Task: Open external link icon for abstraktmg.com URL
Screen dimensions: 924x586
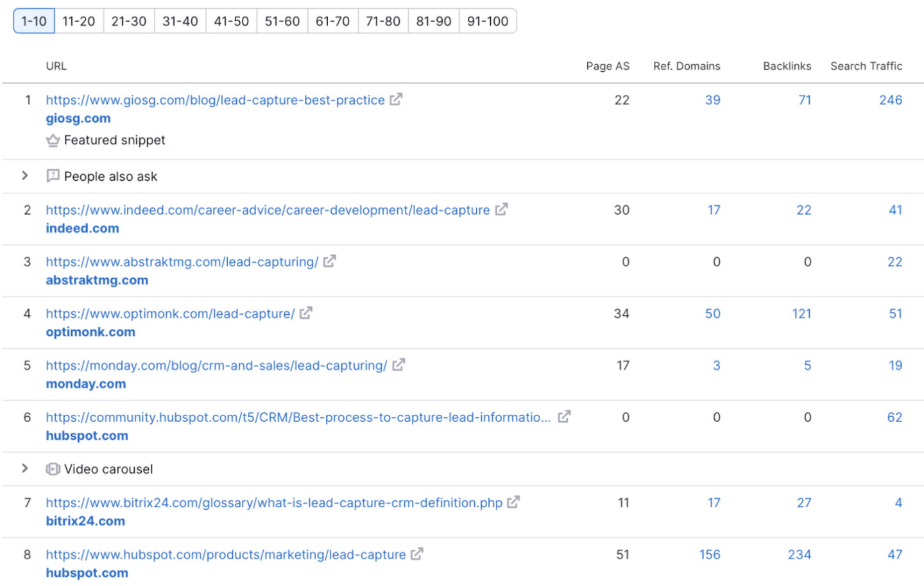Action: tap(329, 261)
